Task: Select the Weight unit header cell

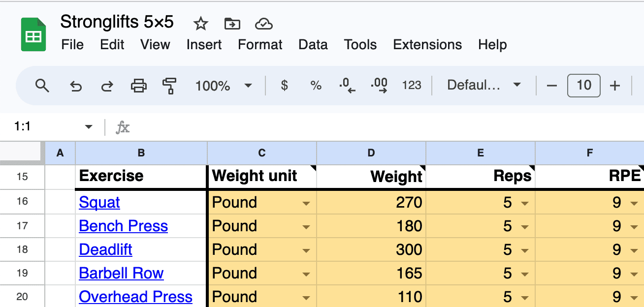Action: click(262, 177)
